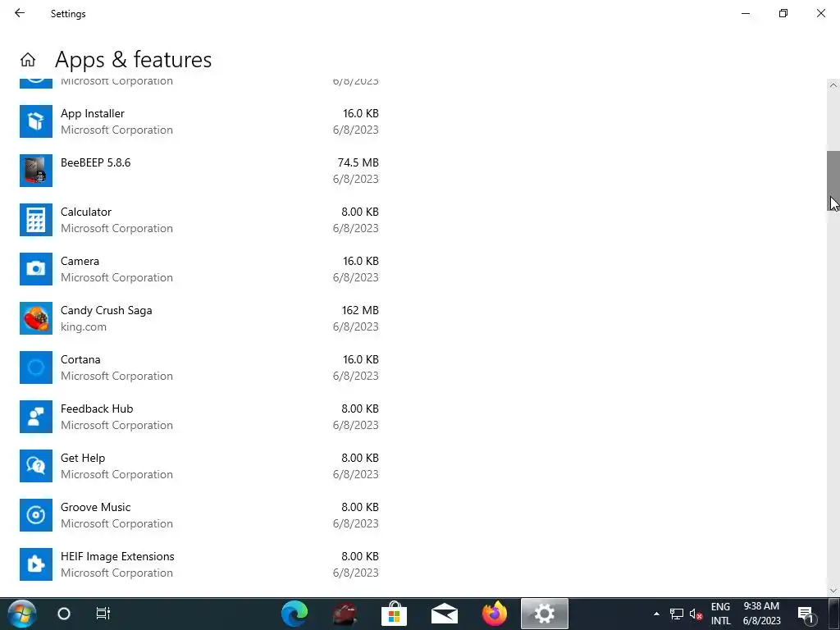Click the Apps & features heading

tap(134, 59)
